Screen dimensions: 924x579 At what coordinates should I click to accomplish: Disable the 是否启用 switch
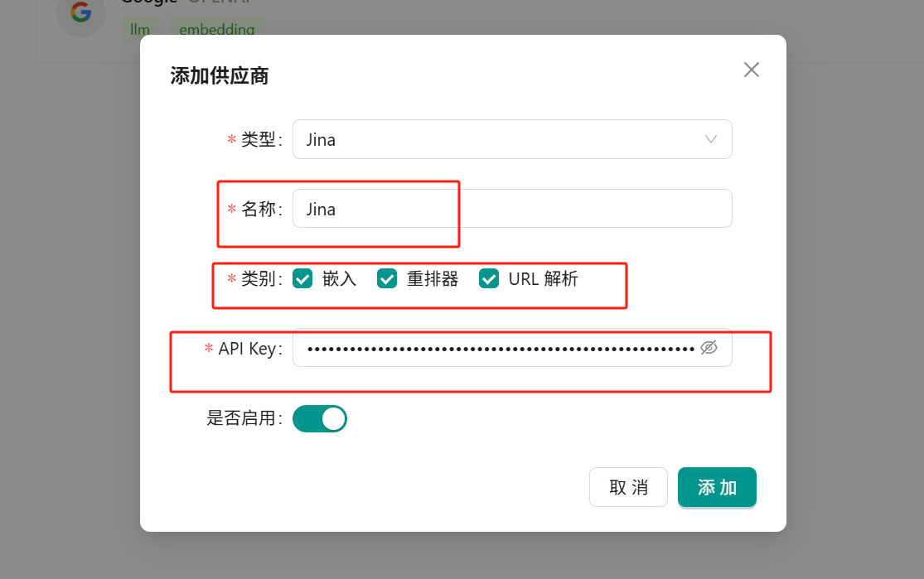click(x=320, y=418)
